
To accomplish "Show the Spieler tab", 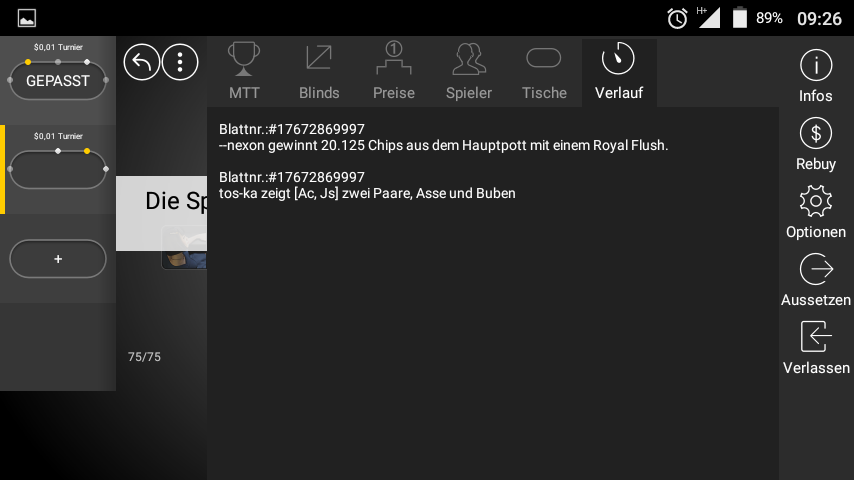I will [x=469, y=72].
